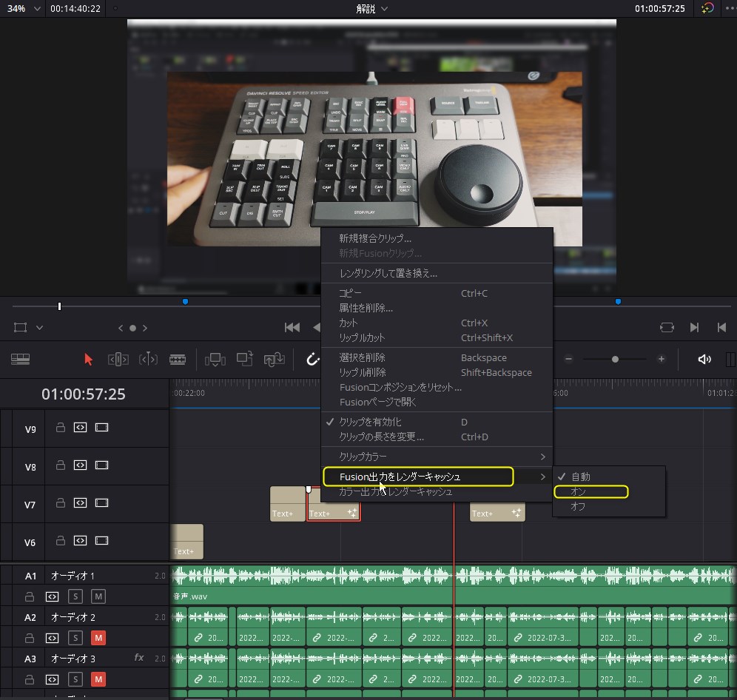Open the timeline view options icon

(20, 359)
